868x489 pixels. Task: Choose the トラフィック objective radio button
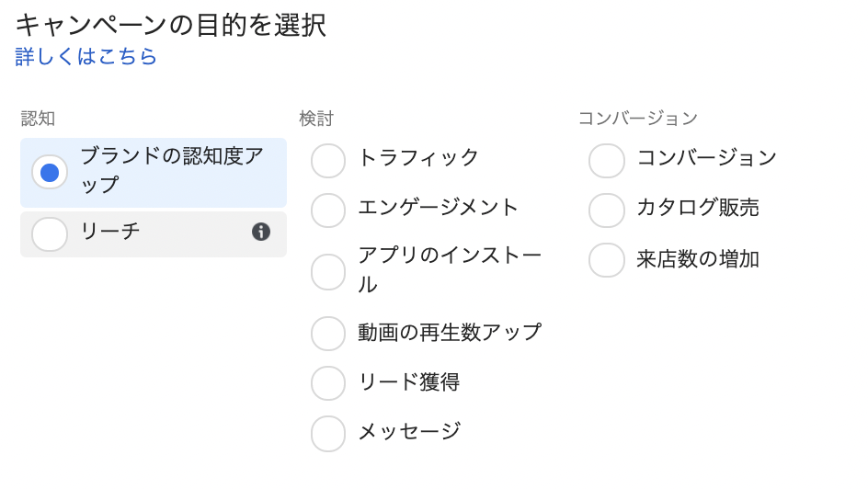328,160
